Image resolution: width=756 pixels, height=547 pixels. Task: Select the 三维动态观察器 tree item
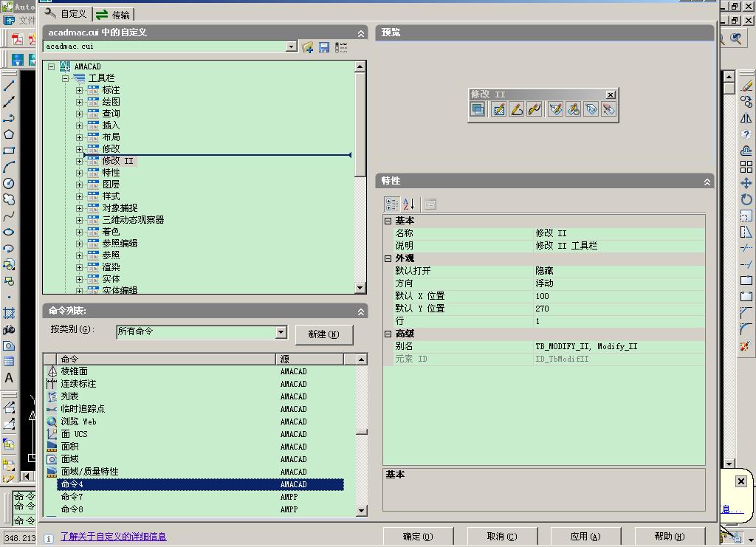133,220
